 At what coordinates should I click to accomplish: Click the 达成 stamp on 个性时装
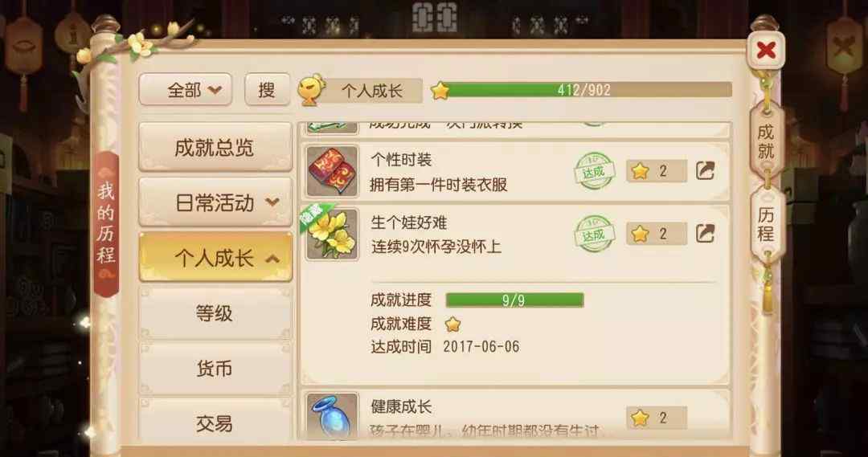594,171
